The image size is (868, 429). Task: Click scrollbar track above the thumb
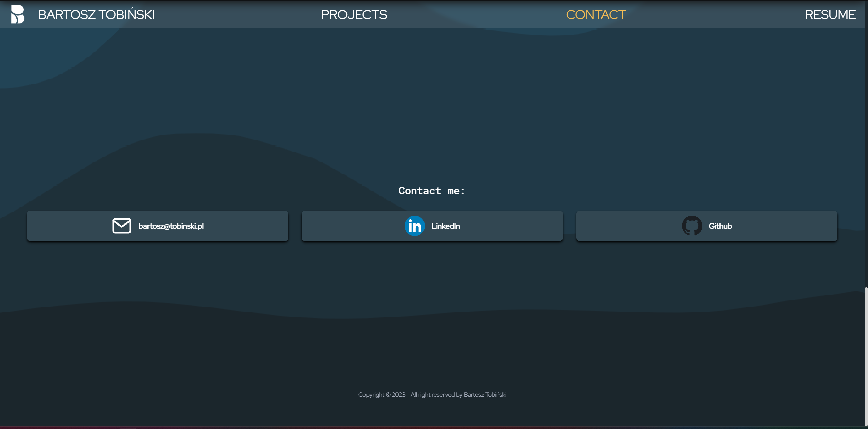point(866,153)
